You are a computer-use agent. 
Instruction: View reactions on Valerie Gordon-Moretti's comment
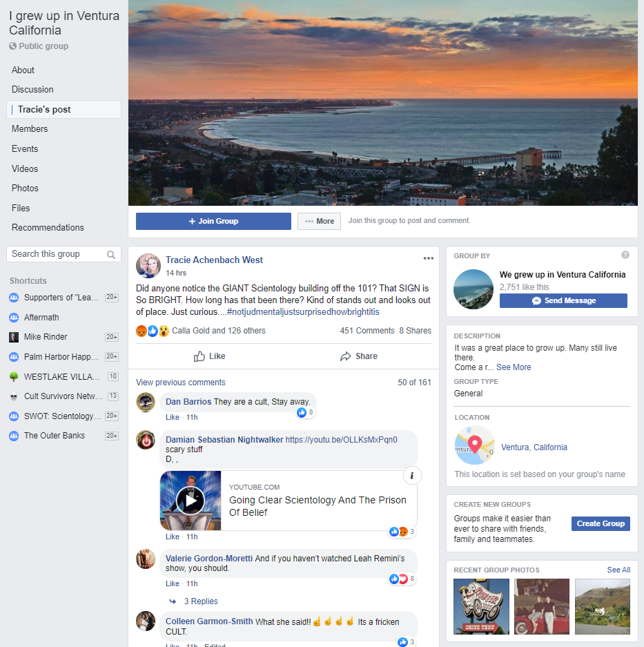[402, 579]
